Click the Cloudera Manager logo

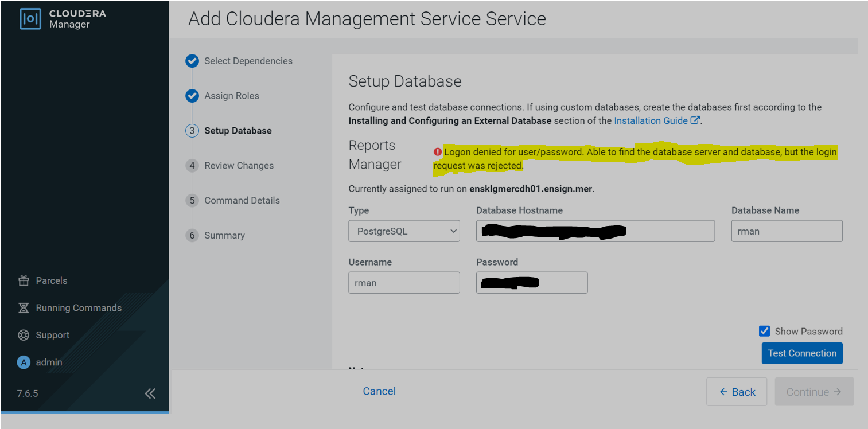tap(29, 18)
